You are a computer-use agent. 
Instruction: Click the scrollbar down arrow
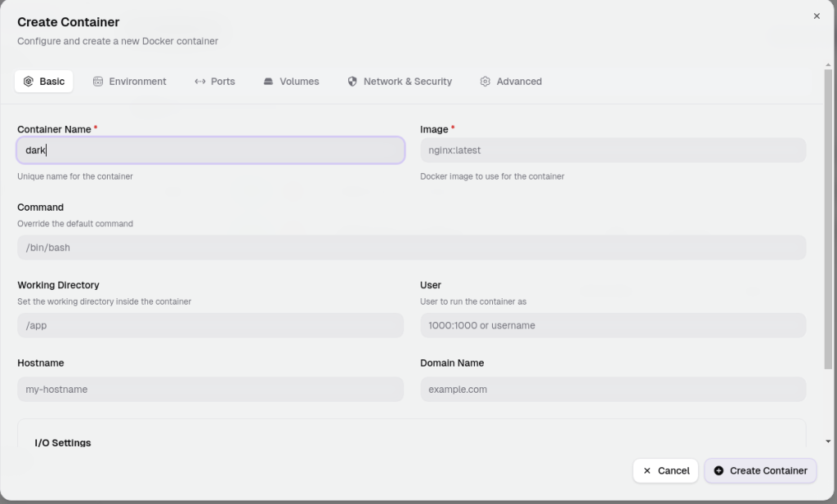pos(828,441)
